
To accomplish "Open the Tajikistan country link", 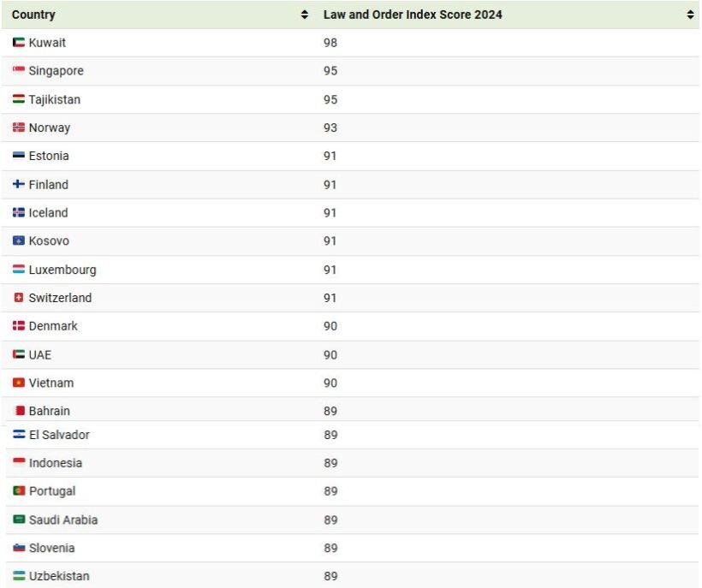I will pyautogui.click(x=55, y=99).
